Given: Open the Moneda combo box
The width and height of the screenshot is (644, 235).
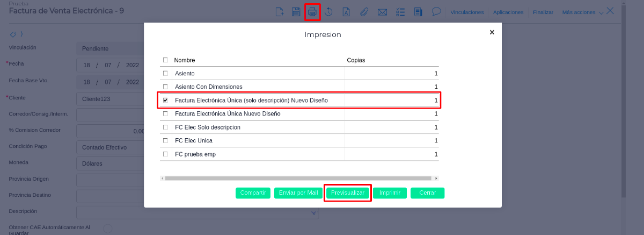Looking at the screenshot, I should point(110,163).
